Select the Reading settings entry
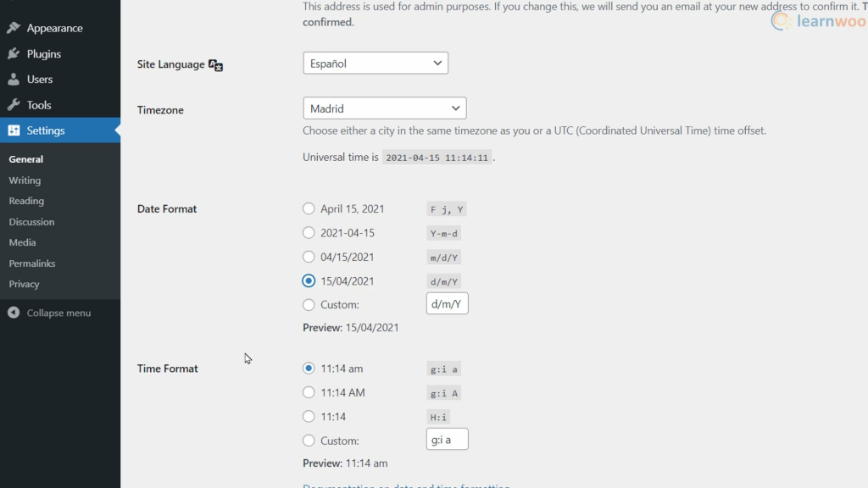 [26, 201]
